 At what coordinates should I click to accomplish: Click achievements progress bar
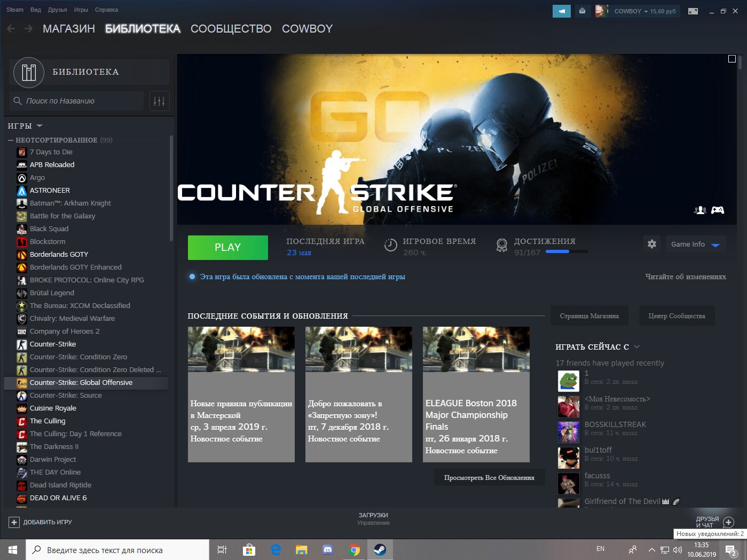[567, 251]
